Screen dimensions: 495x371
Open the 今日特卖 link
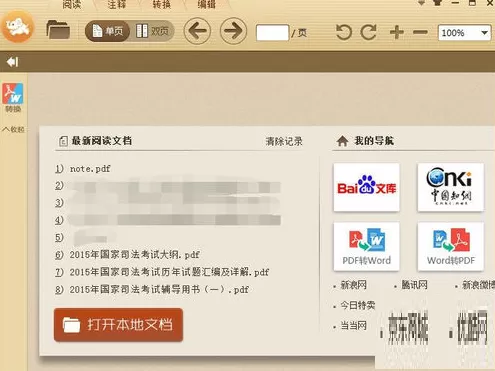[x=358, y=305]
